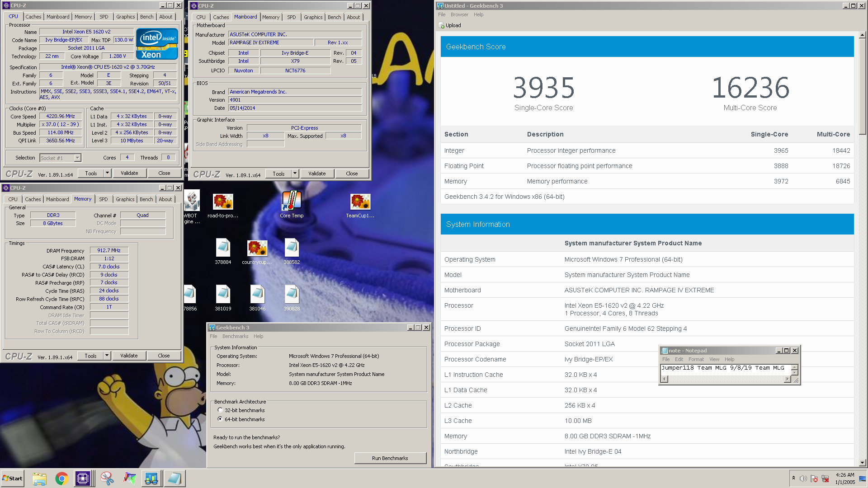868x488 pixels.
Task: Click Tools button in Mainboard CPU-Z window
Action: click(x=278, y=174)
